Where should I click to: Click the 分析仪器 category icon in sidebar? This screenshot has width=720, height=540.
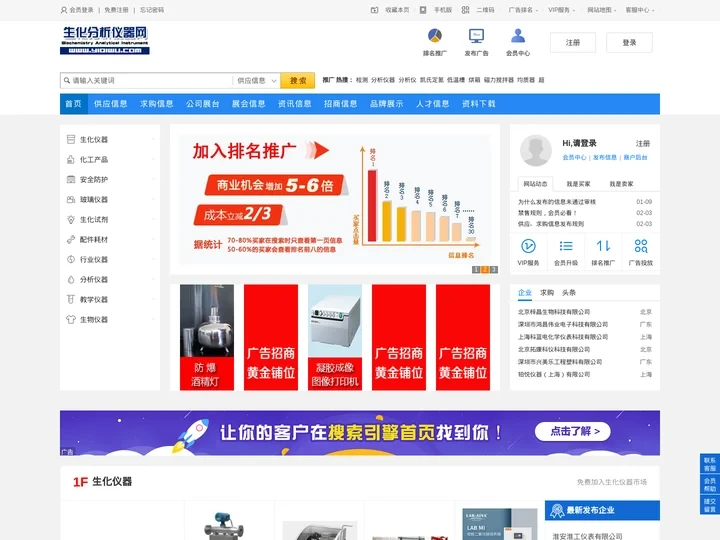(71, 279)
